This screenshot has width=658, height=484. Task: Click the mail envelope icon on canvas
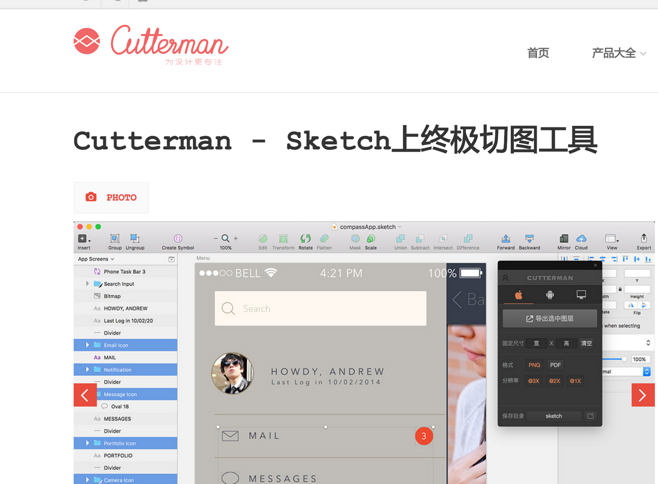(230, 436)
